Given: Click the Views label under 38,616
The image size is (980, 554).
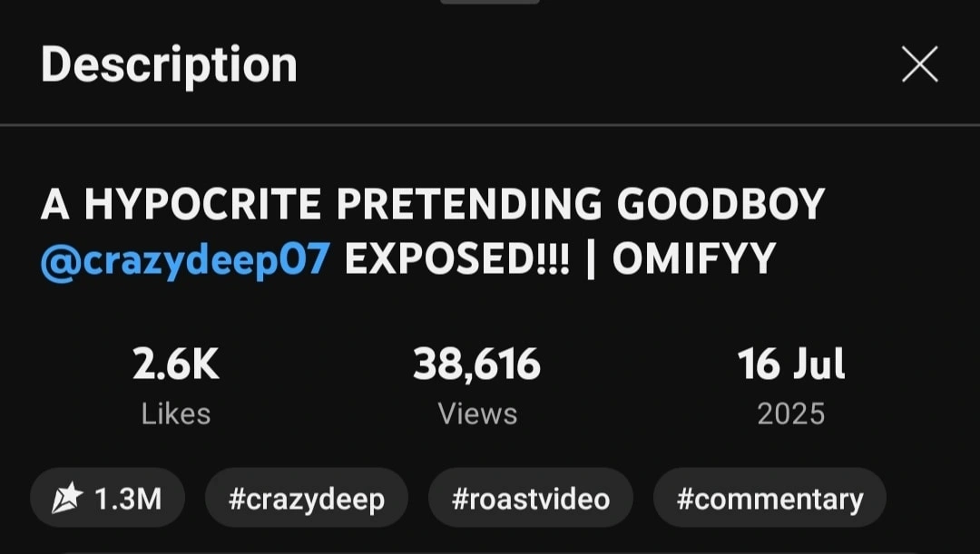Looking at the screenshot, I should point(477,414).
